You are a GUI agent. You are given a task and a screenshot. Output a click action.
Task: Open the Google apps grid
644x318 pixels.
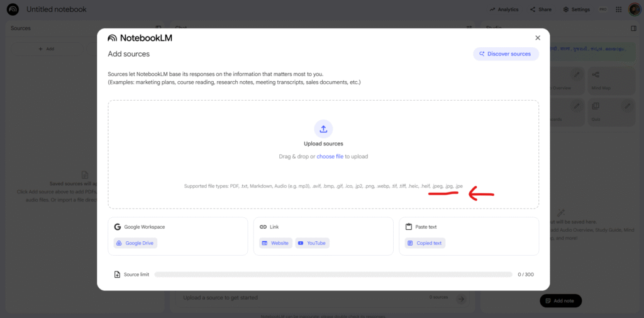coord(619,9)
